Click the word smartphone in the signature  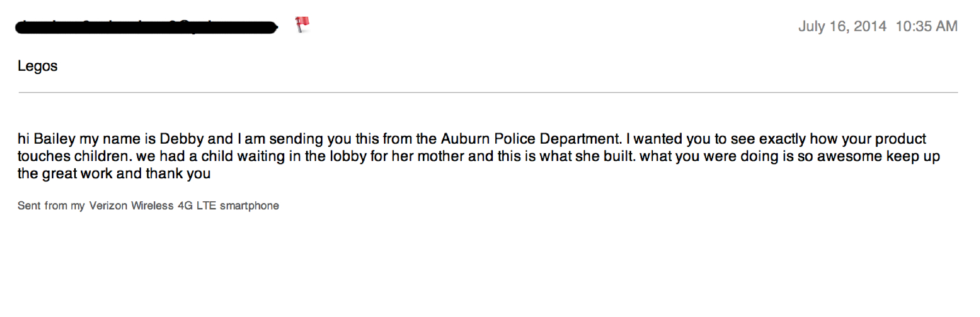pyautogui.click(x=249, y=206)
